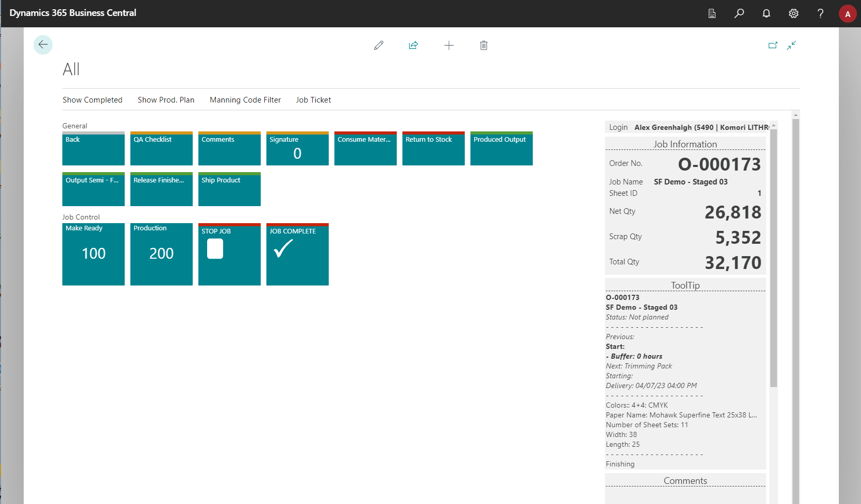This screenshot has width=861, height=504.
Task: Enable Show Completed
Action: (92, 99)
